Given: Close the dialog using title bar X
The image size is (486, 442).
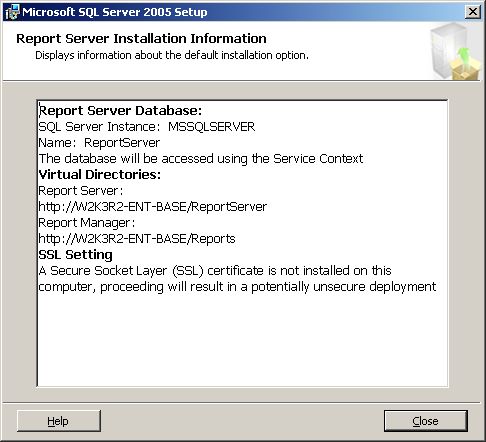Looking at the screenshot, I should click(473, 12).
